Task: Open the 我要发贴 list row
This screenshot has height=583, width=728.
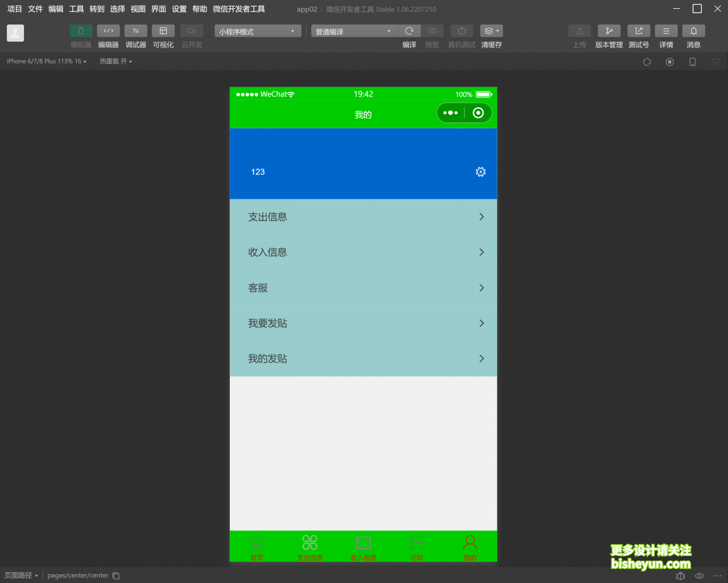Action: (x=363, y=323)
